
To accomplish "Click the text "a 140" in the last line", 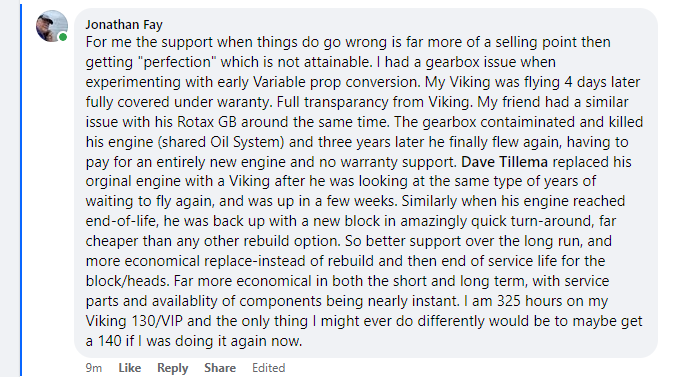I will click(x=103, y=341).
